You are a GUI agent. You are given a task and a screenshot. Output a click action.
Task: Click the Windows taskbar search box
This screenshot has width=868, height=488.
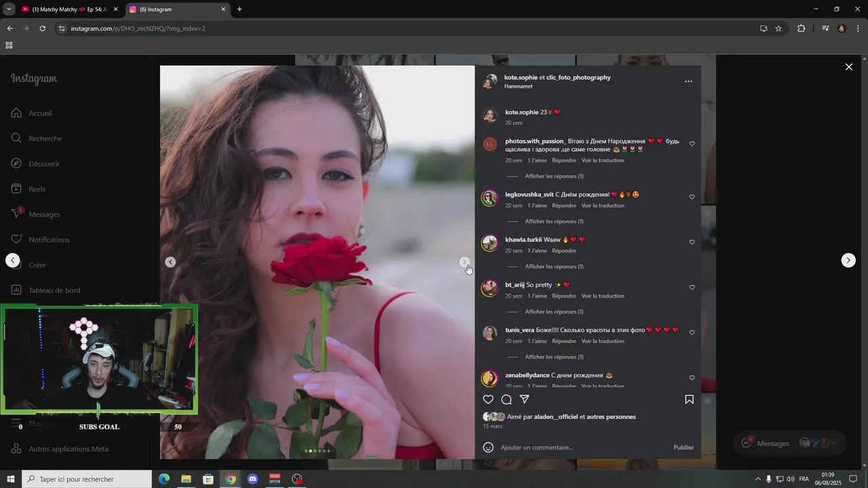[87, 479]
